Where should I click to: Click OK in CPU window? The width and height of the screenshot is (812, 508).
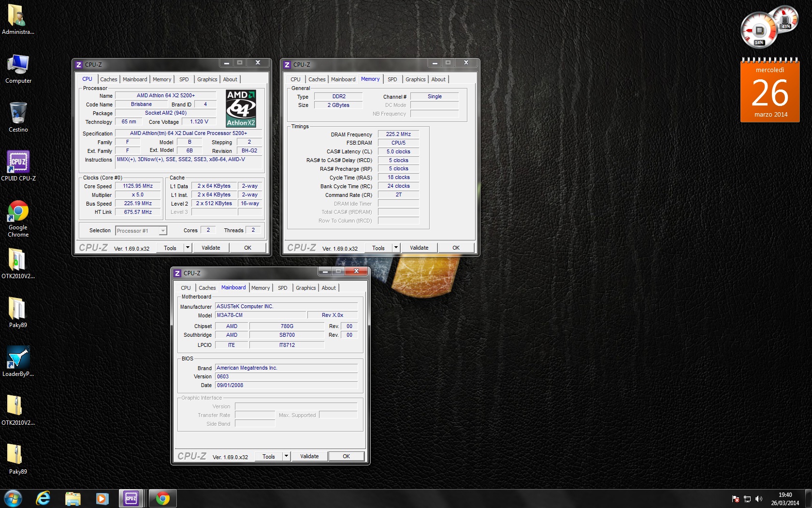247,248
